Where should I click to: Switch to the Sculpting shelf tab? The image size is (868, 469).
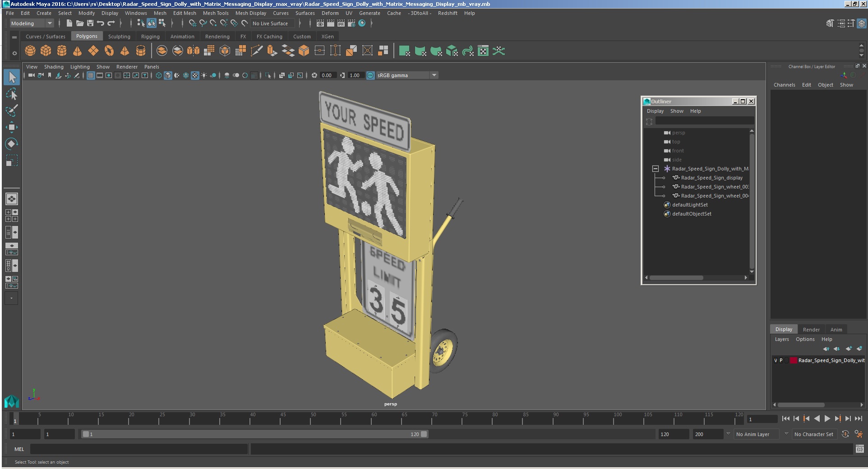[119, 37]
